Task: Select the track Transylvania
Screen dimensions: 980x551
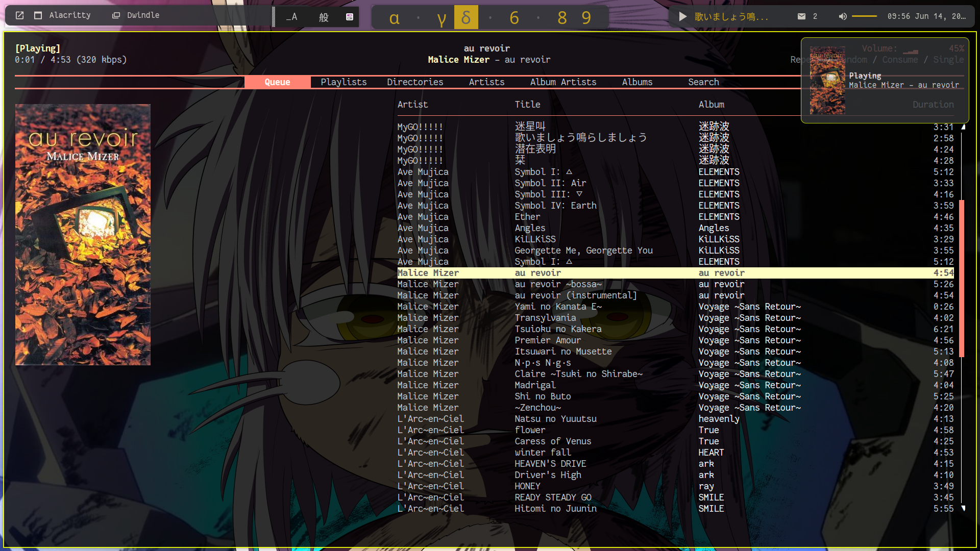Action: coord(675,318)
